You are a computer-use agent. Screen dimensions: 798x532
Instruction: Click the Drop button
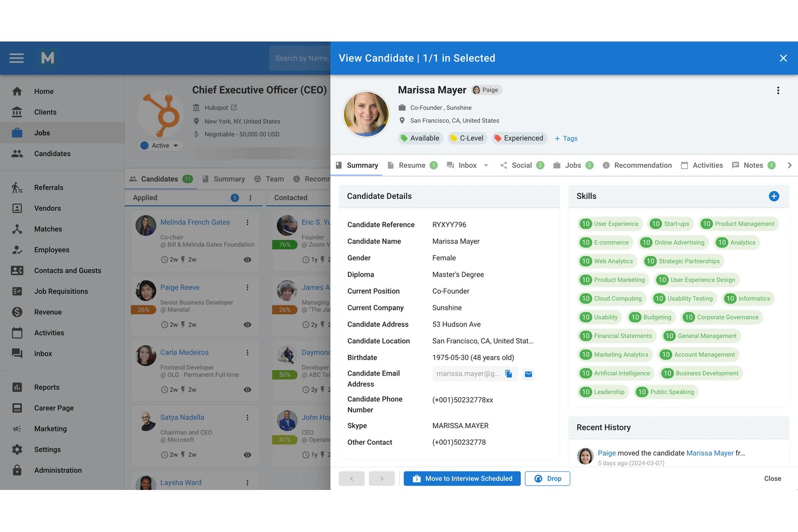pyautogui.click(x=548, y=479)
